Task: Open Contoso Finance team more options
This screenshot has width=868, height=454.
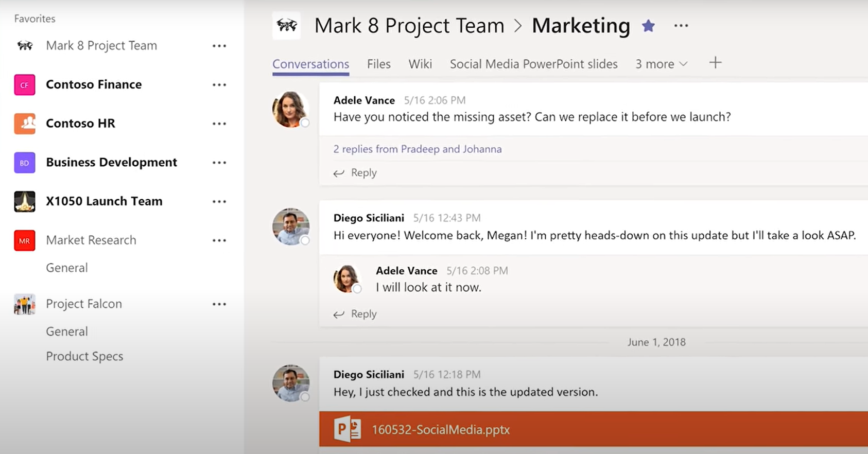Action: pos(219,85)
